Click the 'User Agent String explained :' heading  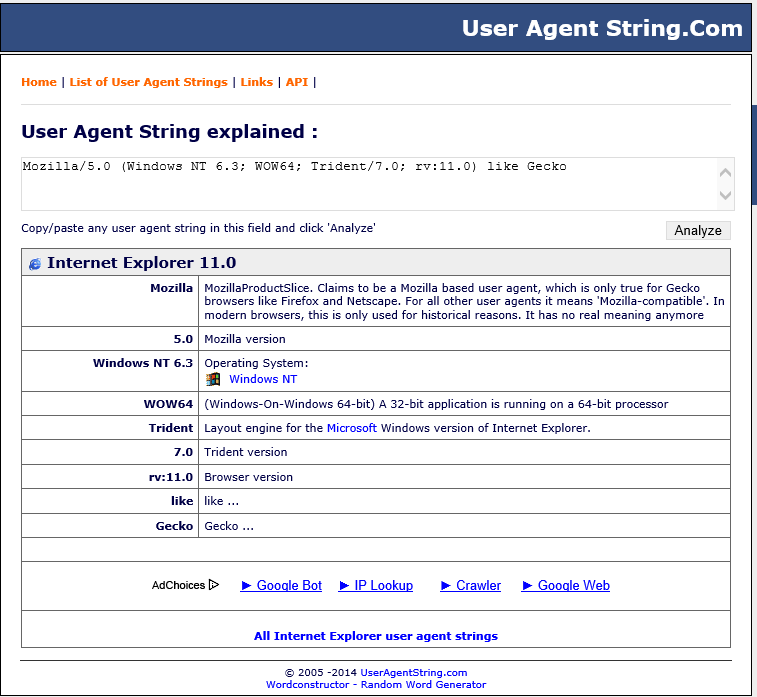pyautogui.click(x=169, y=131)
